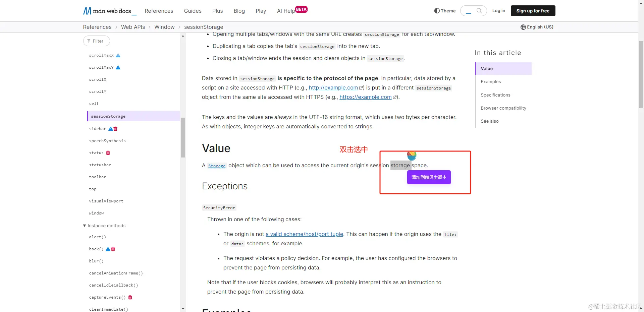
Task: Jump to Browser compatibility section
Action: 503,108
